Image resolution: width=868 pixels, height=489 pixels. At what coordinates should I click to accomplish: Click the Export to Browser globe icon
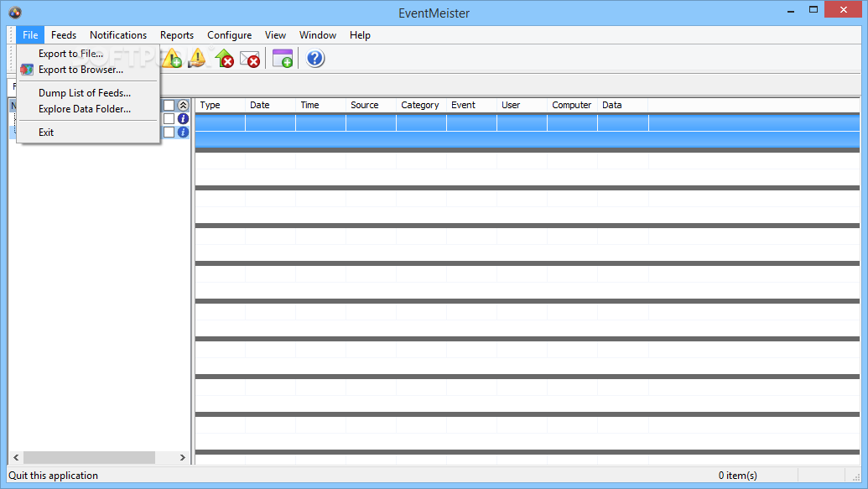[27, 70]
